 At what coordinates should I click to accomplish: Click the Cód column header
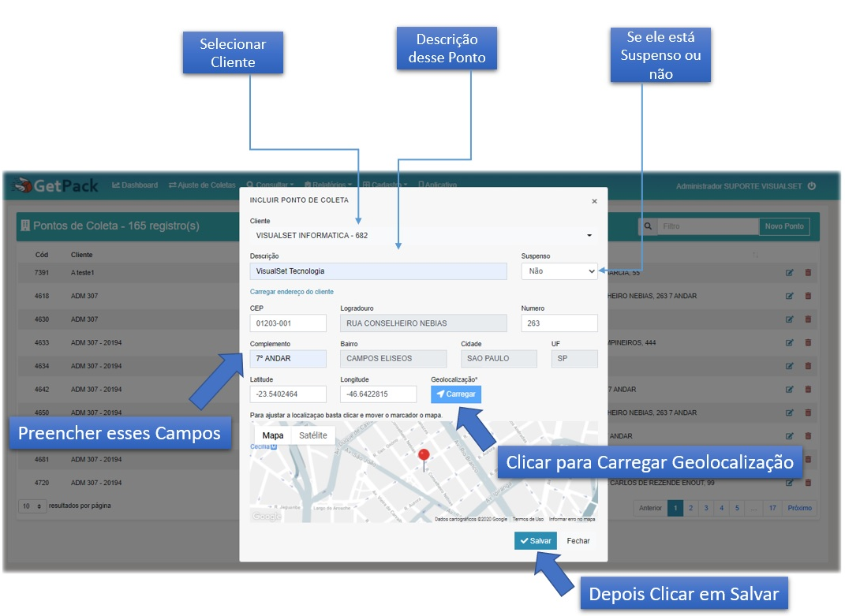(42, 255)
